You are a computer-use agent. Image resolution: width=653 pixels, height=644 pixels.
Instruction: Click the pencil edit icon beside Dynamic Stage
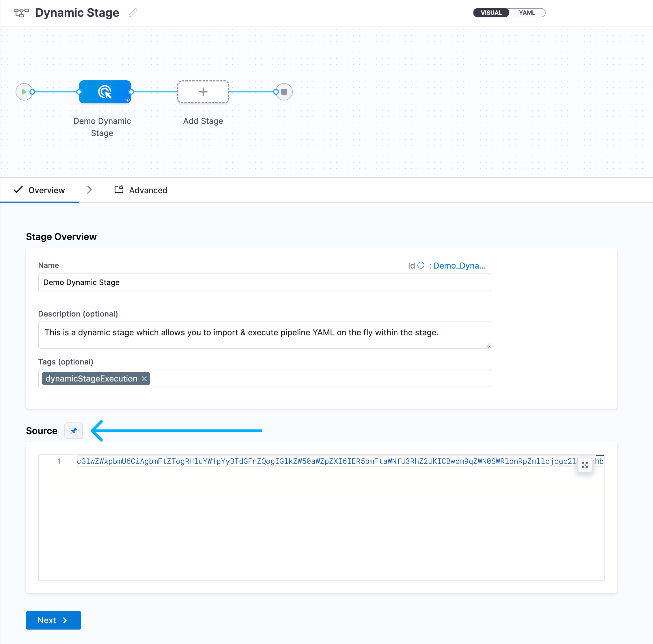[133, 13]
